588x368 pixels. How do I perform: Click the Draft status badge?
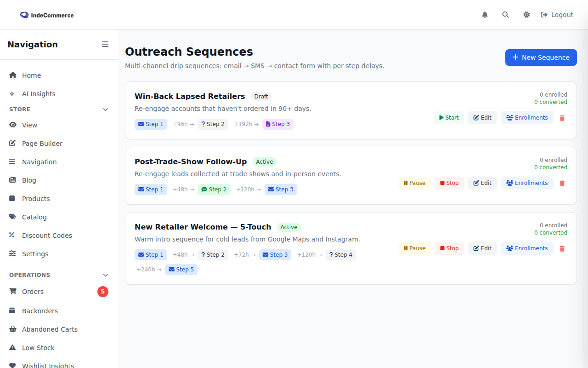coord(261,97)
